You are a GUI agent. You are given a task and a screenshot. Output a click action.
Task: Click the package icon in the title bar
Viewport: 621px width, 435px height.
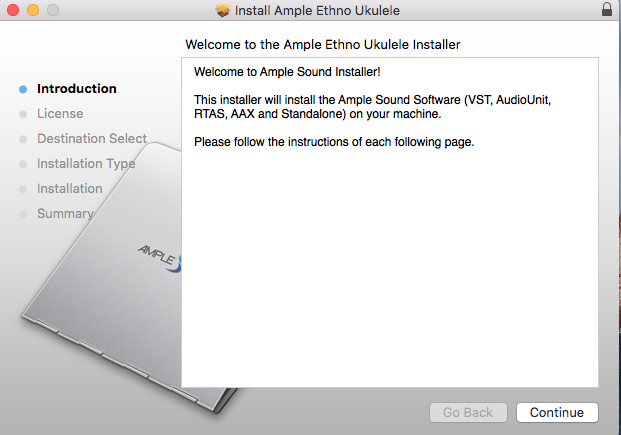222,10
